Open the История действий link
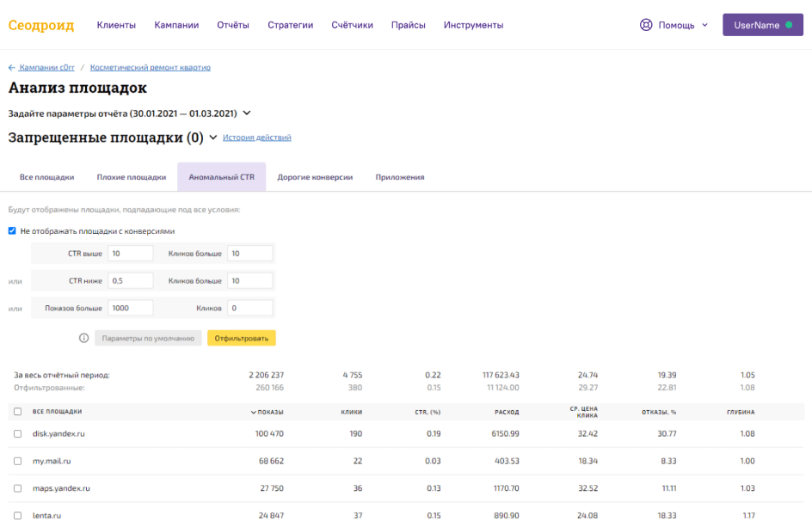Image resolution: width=812 pixels, height=527 pixels. tap(256, 138)
